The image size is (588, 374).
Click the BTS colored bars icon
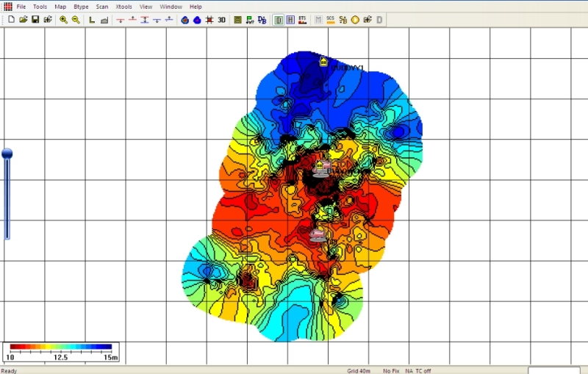click(x=303, y=20)
